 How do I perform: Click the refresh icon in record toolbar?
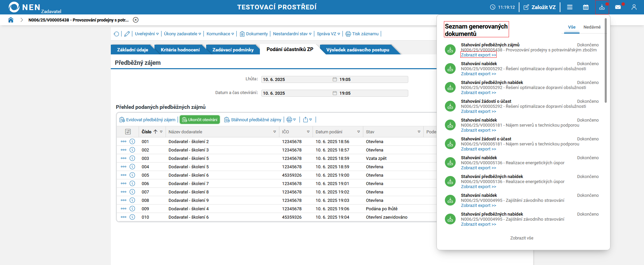click(x=116, y=34)
